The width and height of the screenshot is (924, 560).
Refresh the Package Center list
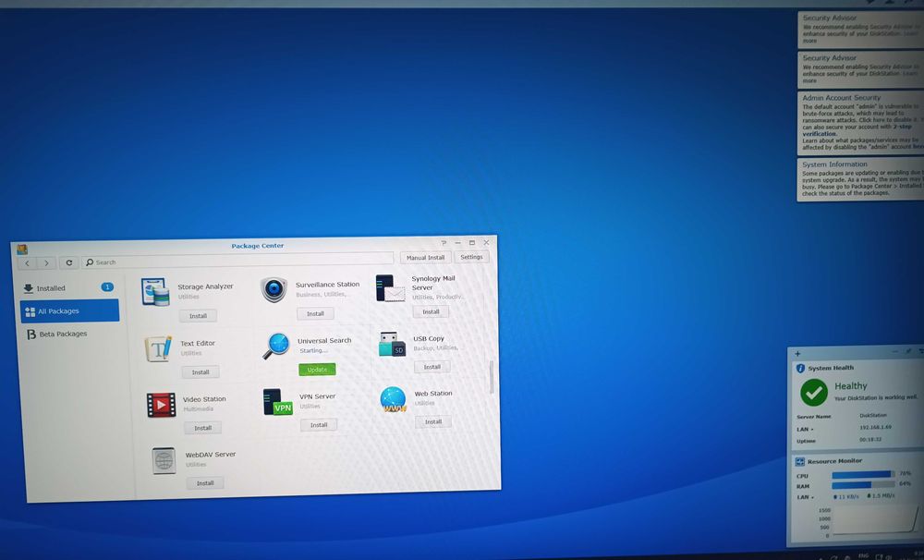point(69,262)
